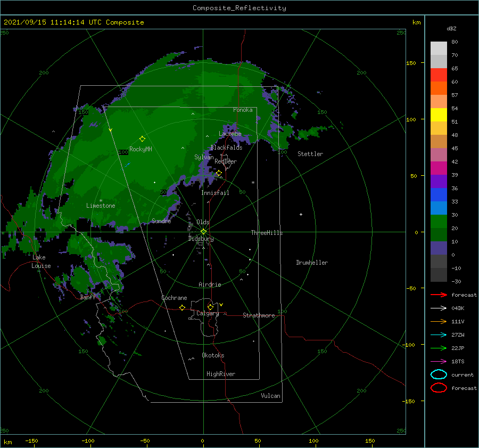Image resolution: width=479 pixels, height=448 pixels.
Task: Click the Composite_Reflectivity title
Action: click(x=239, y=8)
